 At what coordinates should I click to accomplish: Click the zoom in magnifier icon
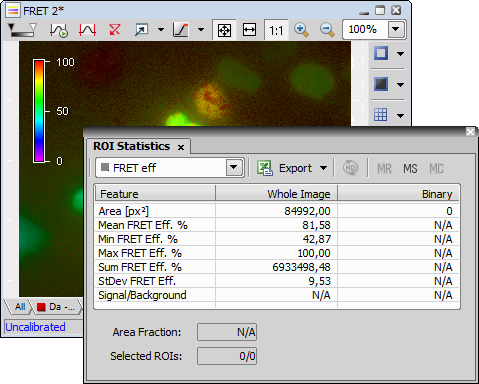301,30
